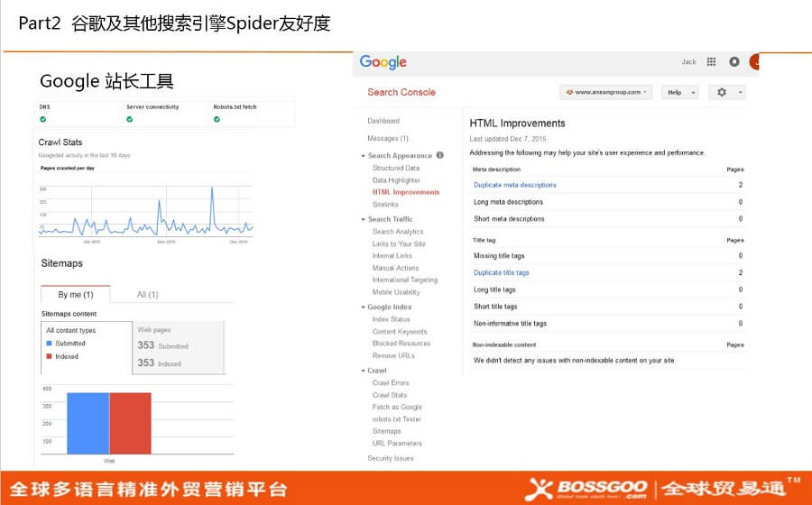Click the blue Submitted bar in chart
The height and width of the screenshot is (505, 812).
pos(88,423)
